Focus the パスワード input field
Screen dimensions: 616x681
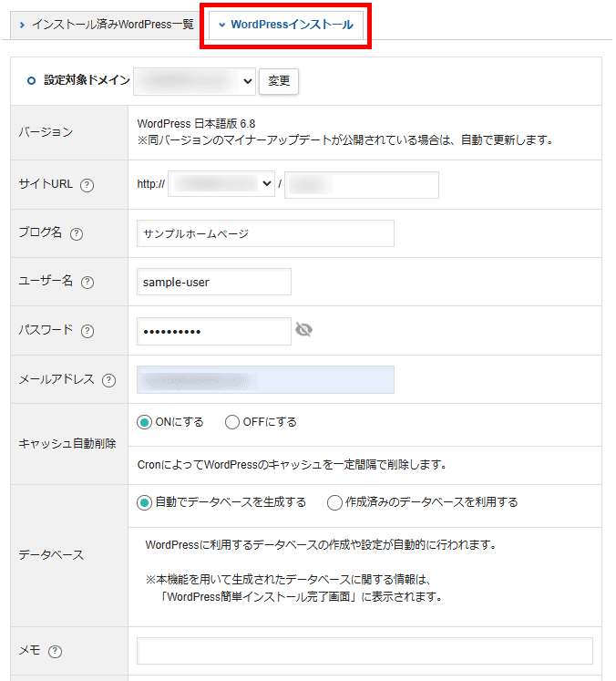[x=214, y=331]
